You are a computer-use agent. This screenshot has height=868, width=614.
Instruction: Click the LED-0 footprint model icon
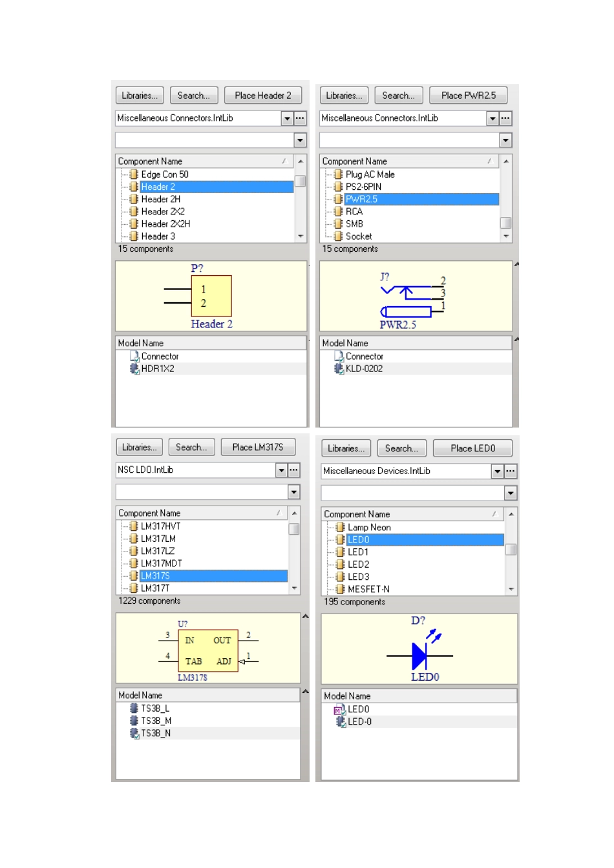click(x=341, y=722)
